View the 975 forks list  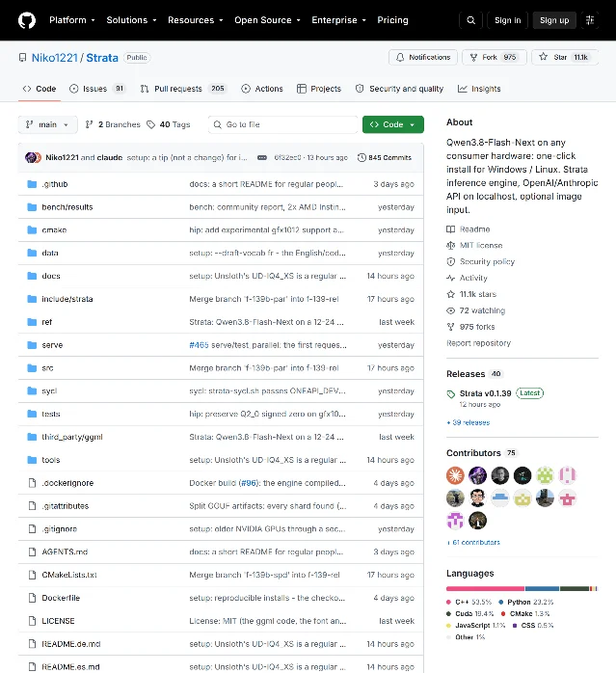tap(470, 327)
